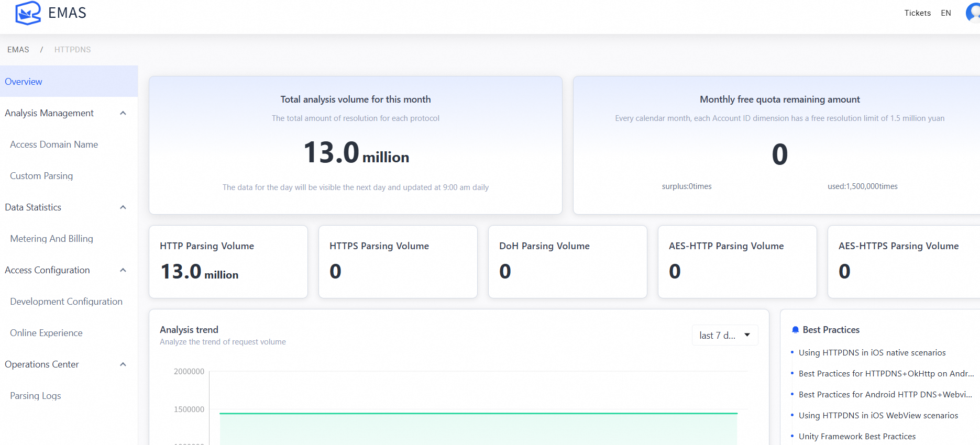Click the Operations Center menu label

[42, 364]
